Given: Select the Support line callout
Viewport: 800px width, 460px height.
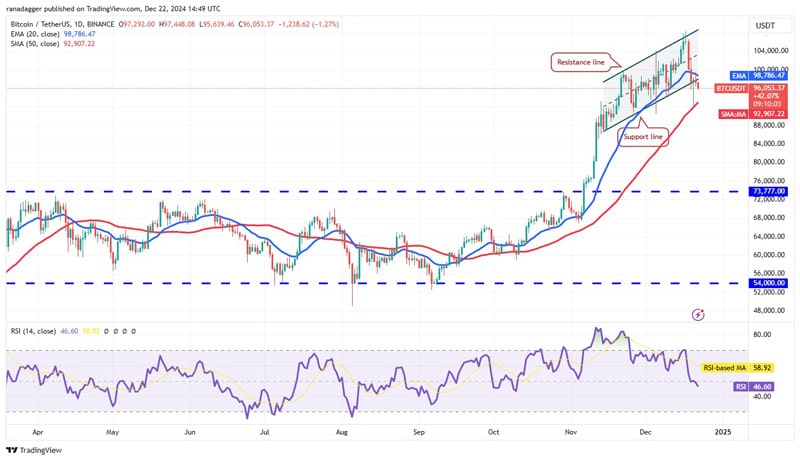Looking at the screenshot, I should tap(643, 137).
